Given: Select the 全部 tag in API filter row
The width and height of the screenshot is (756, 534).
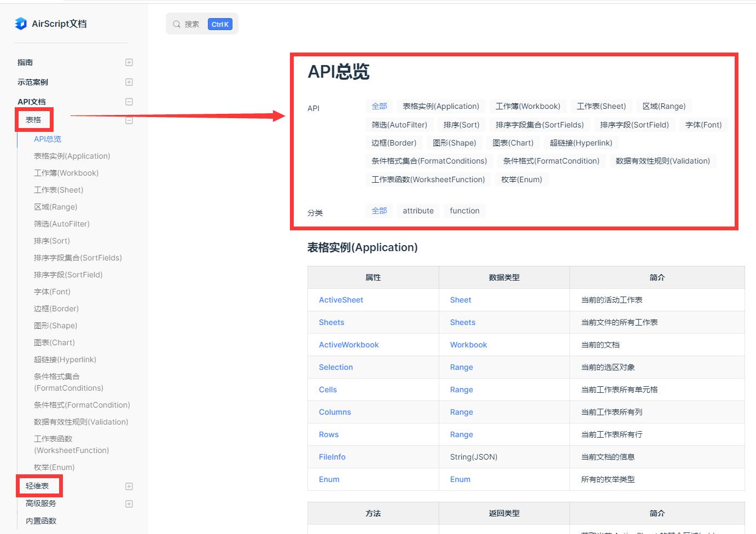Looking at the screenshot, I should (379, 106).
